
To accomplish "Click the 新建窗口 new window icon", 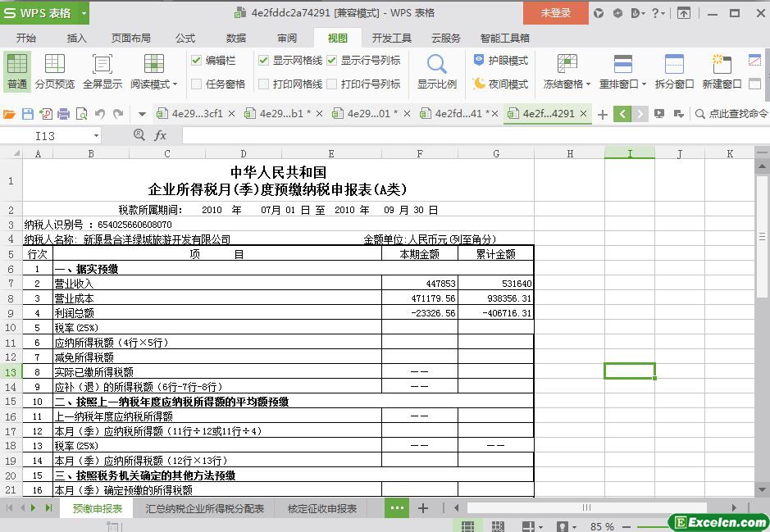I will (722, 66).
